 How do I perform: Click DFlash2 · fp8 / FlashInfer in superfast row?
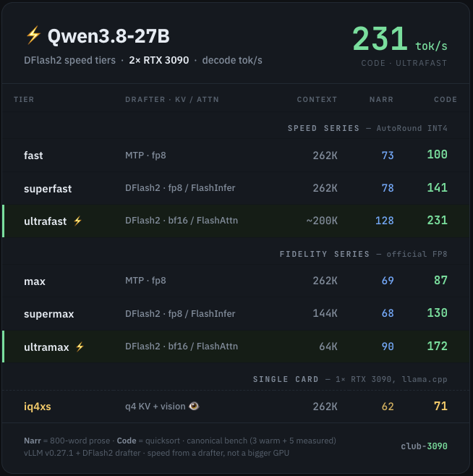click(180, 188)
